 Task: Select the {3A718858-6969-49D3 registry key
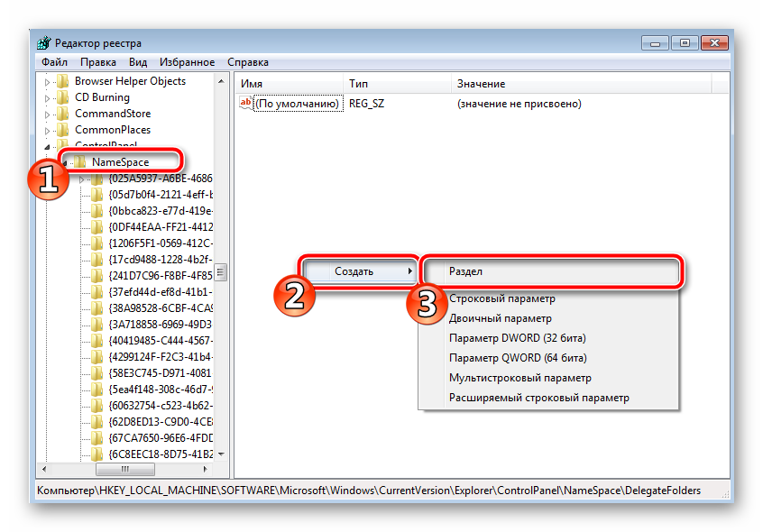160,324
